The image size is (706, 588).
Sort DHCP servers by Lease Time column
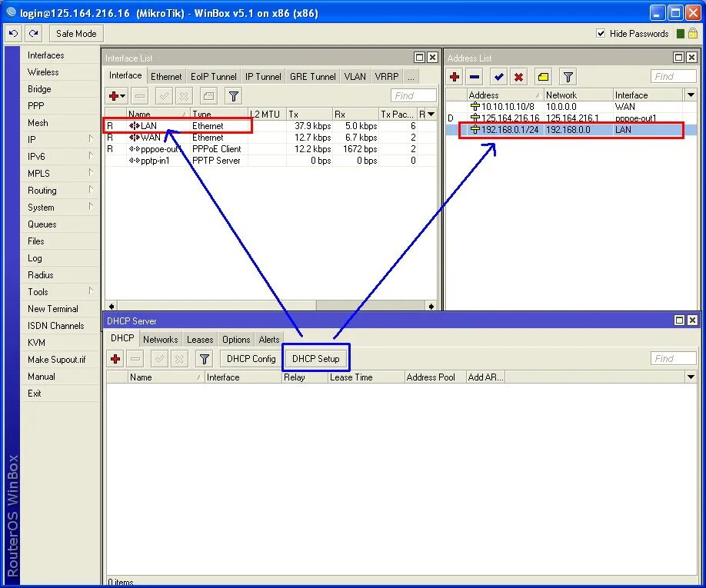point(366,377)
